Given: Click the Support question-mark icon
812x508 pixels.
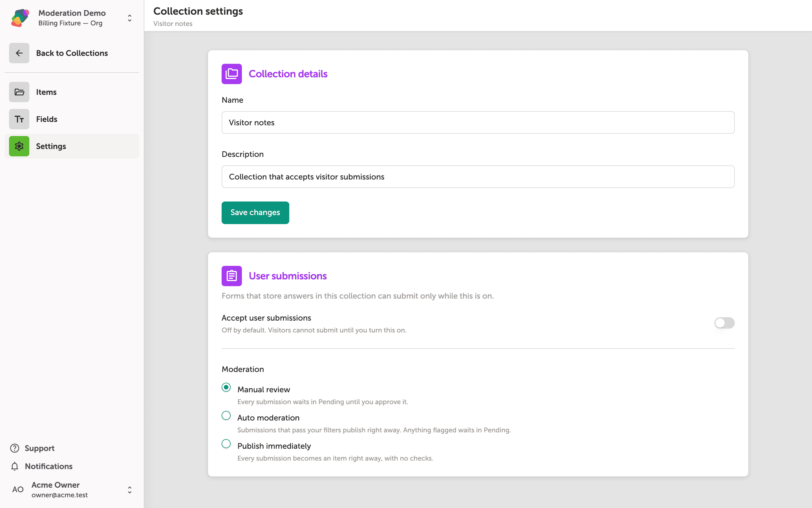Looking at the screenshot, I should 15,448.
